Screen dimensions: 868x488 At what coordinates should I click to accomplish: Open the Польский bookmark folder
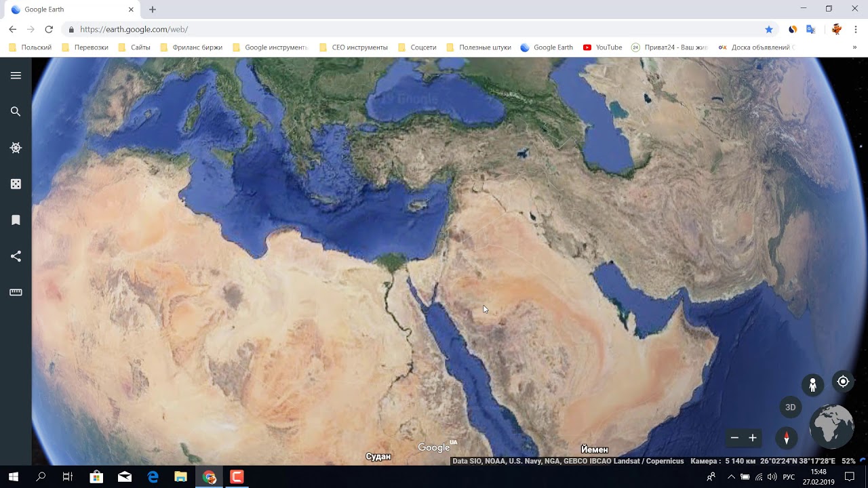tap(31, 47)
